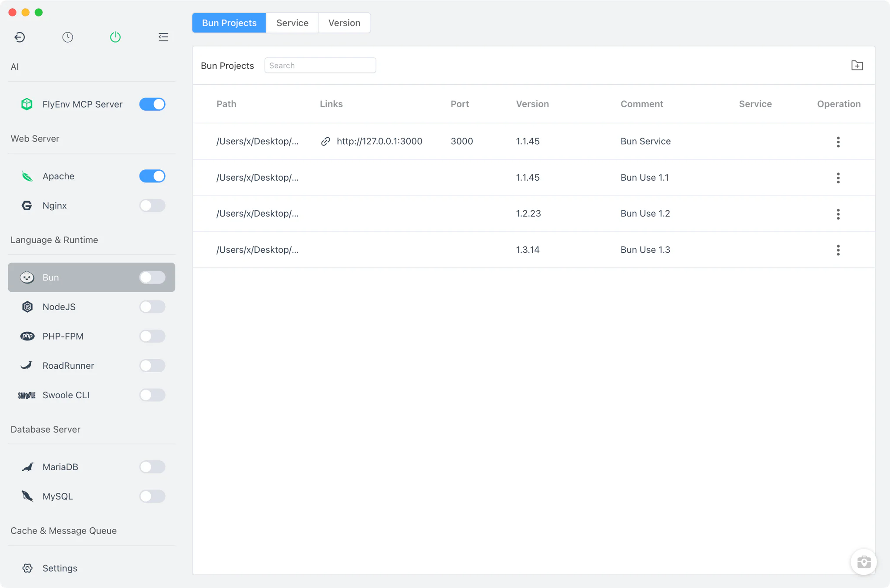This screenshot has height=588, width=890.
Task: Click link icon beside http://127.0.0.1:3000
Action: 325,142
